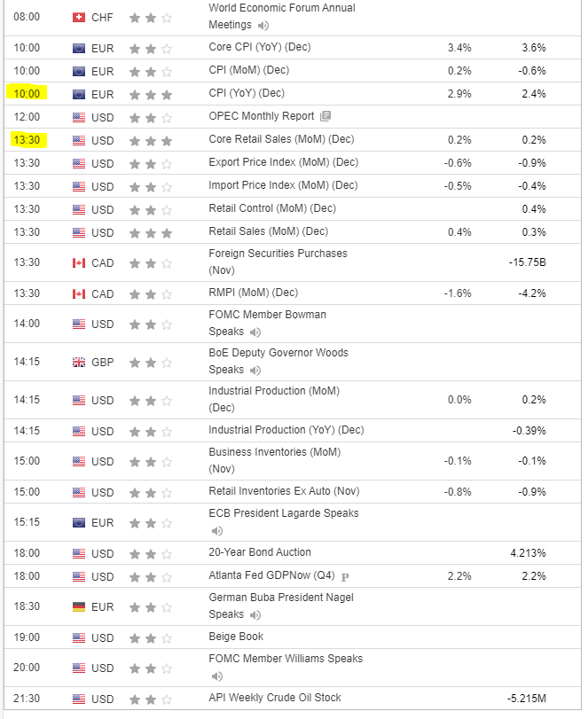Click the Canadian flag in the RMPI row
The image size is (588, 719).
point(78,293)
